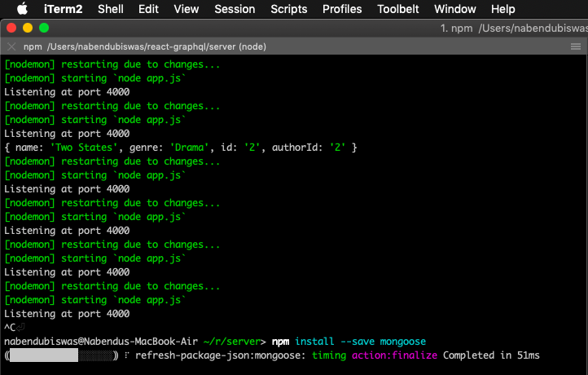
Task: Click the red close window button
Action: point(11,28)
